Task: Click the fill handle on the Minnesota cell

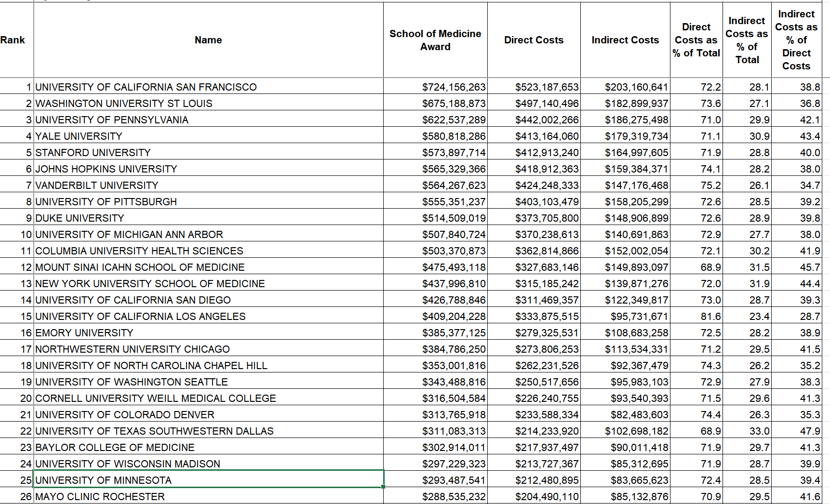Action: coord(383,487)
